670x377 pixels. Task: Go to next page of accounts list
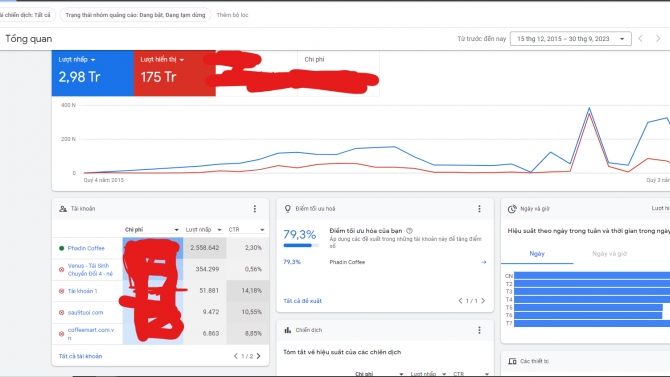pyautogui.click(x=259, y=356)
